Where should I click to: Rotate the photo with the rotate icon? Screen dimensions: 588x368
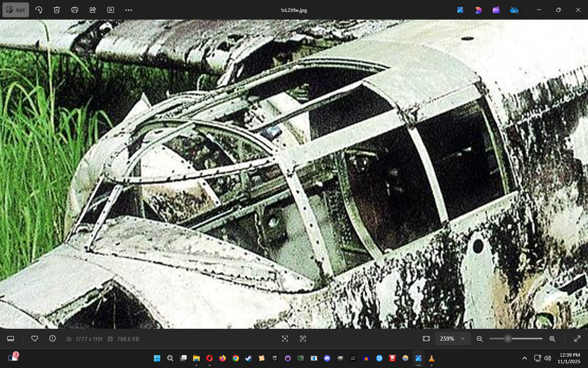pos(39,10)
